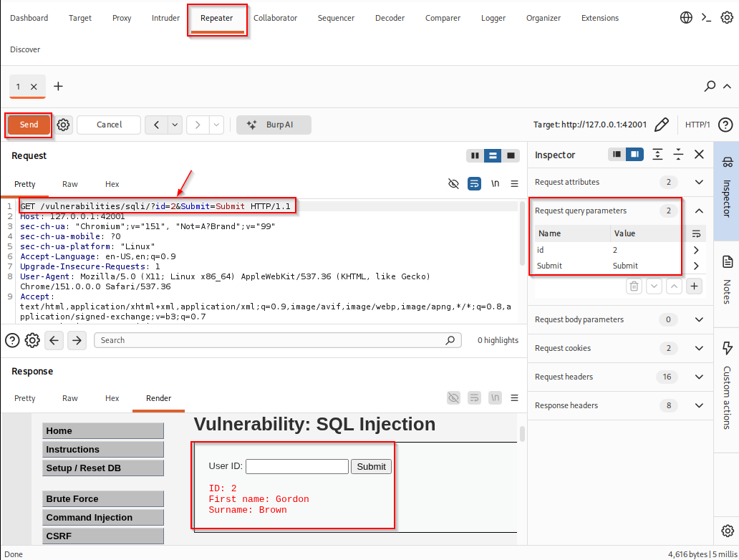This screenshot has width=739, height=560.
Task: Collapse all Inspector sections
Action: click(678, 155)
